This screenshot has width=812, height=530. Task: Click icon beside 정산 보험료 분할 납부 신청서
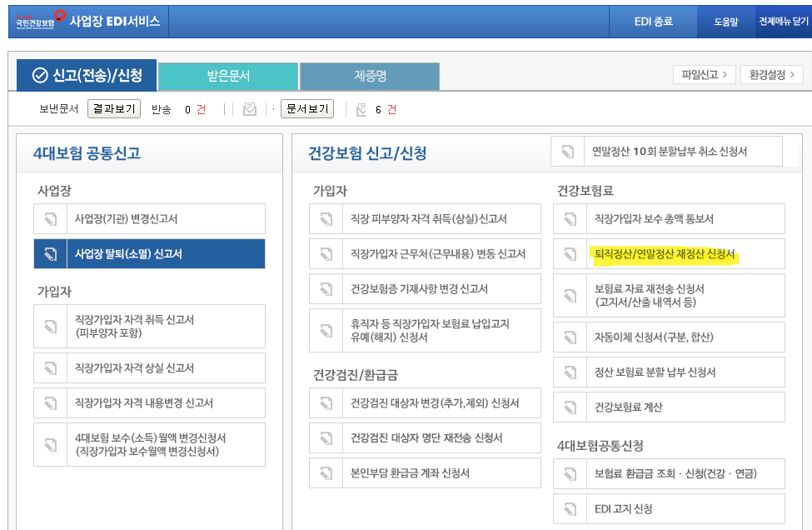point(570,372)
